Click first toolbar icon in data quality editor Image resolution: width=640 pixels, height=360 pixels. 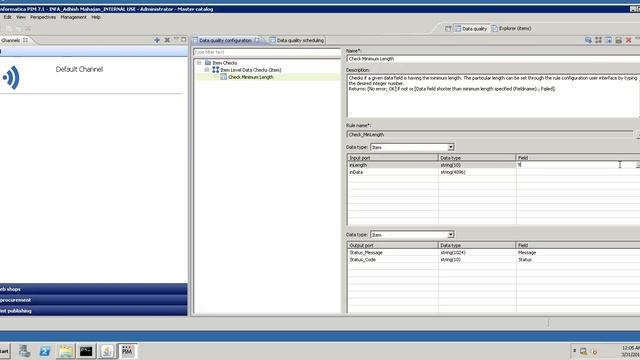pyautogui.click(x=588, y=40)
